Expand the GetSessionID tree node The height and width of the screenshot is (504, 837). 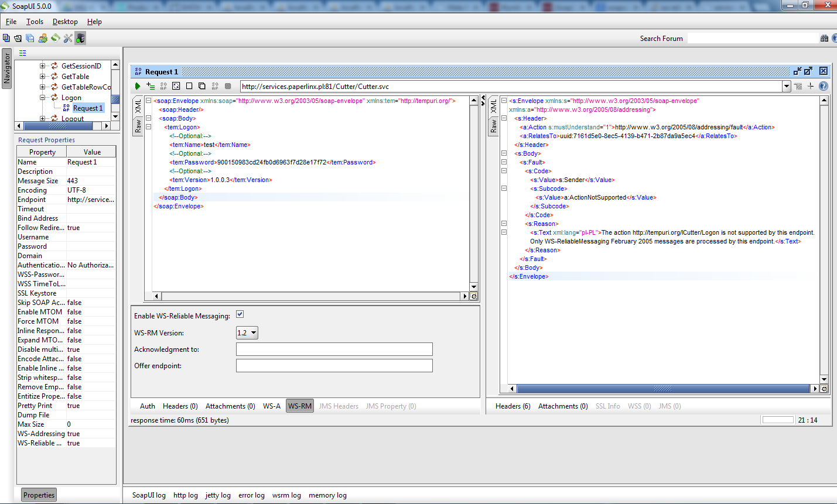click(43, 66)
